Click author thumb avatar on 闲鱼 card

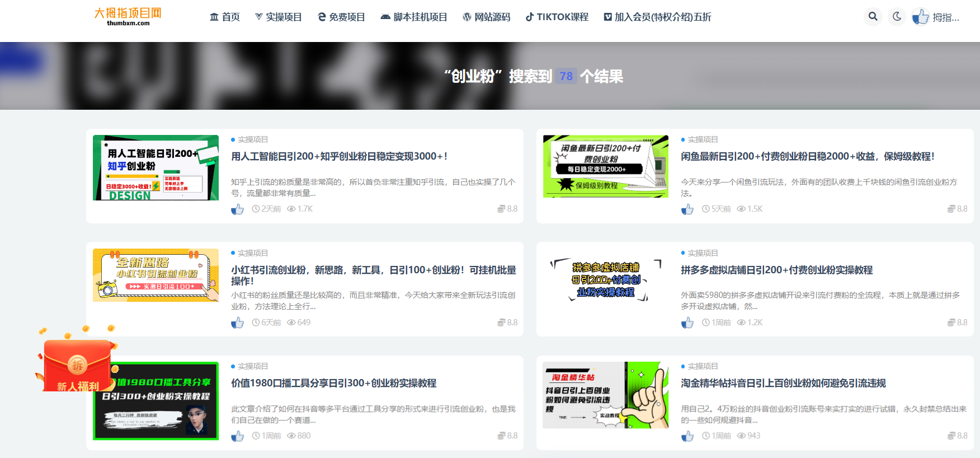[687, 209]
